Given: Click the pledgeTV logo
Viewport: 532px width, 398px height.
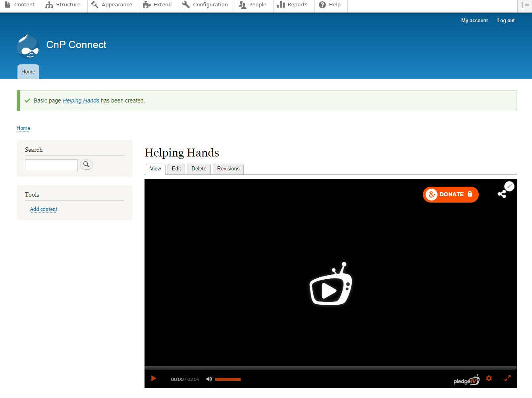Looking at the screenshot, I should 466,380.
